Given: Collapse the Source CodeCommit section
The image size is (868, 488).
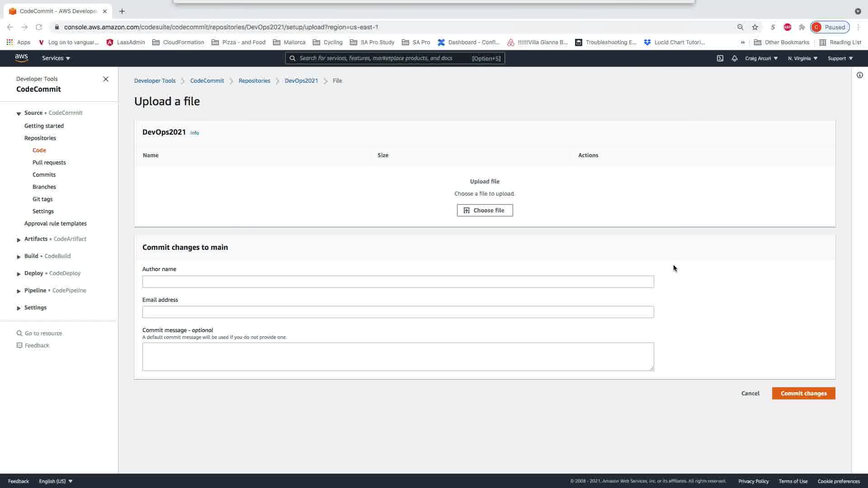Looking at the screenshot, I should click(x=19, y=113).
